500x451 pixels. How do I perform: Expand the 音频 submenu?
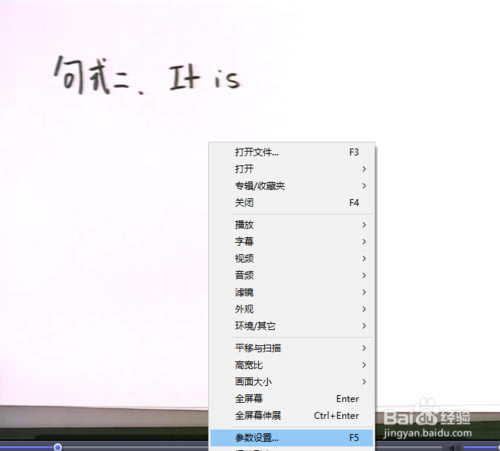pyautogui.click(x=292, y=275)
